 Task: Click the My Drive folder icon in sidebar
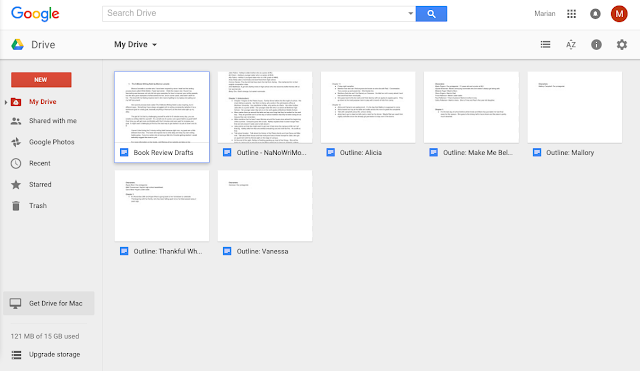pos(16,102)
